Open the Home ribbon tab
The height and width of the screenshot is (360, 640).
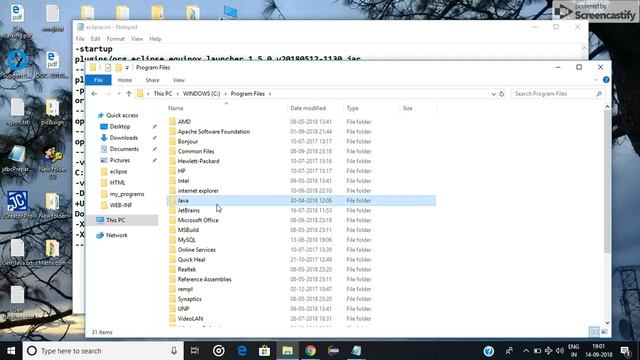coord(125,80)
